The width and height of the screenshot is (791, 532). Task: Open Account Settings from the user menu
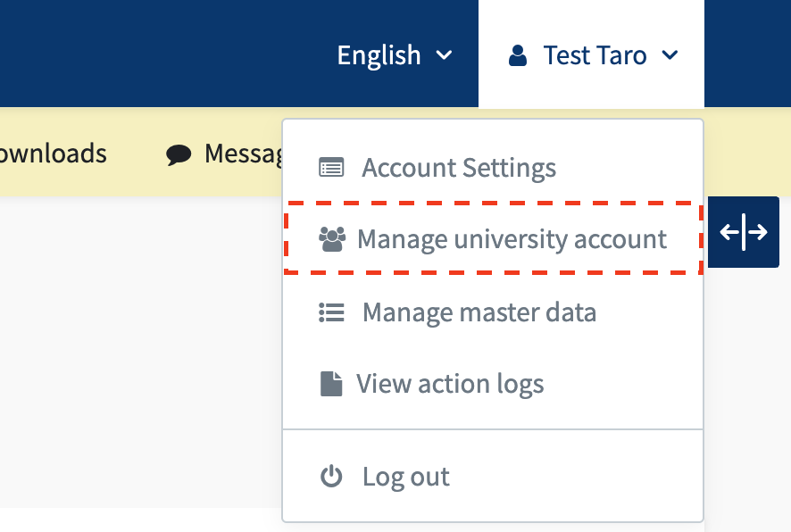pos(459,168)
